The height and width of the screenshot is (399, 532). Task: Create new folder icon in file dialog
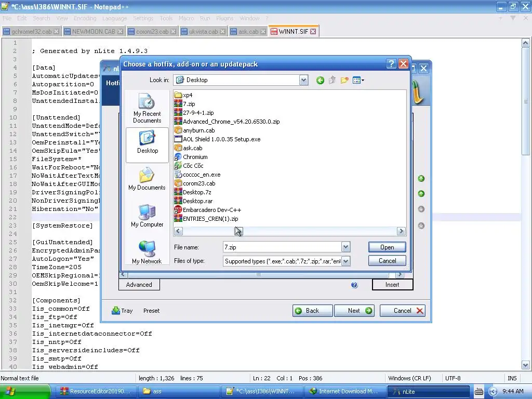pos(344,81)
